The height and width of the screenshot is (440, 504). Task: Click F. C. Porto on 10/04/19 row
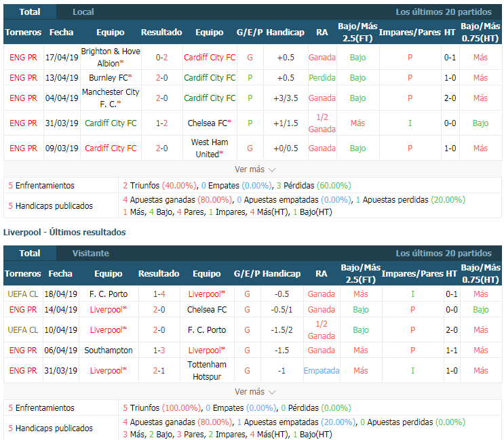pos(207,330)
